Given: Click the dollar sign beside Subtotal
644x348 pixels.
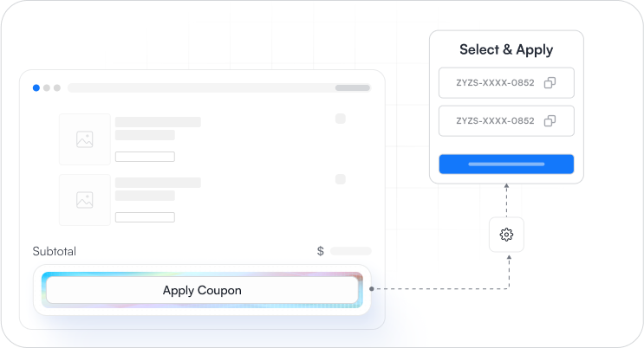Looking at the screenshot, I should coord(321,251).
